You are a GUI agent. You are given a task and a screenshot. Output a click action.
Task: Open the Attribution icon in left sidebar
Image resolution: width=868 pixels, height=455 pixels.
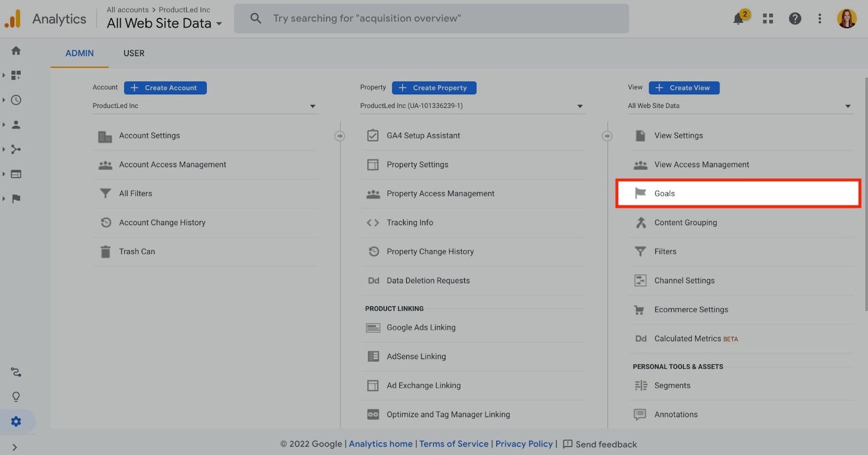(x=16, y=372)
